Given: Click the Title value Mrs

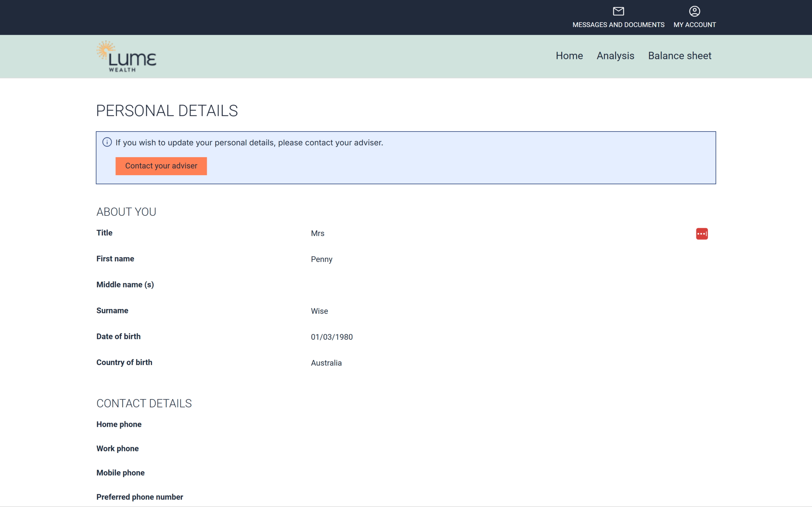Looking at the screenshot, I should pyautogui.click(x=318, y=234).
